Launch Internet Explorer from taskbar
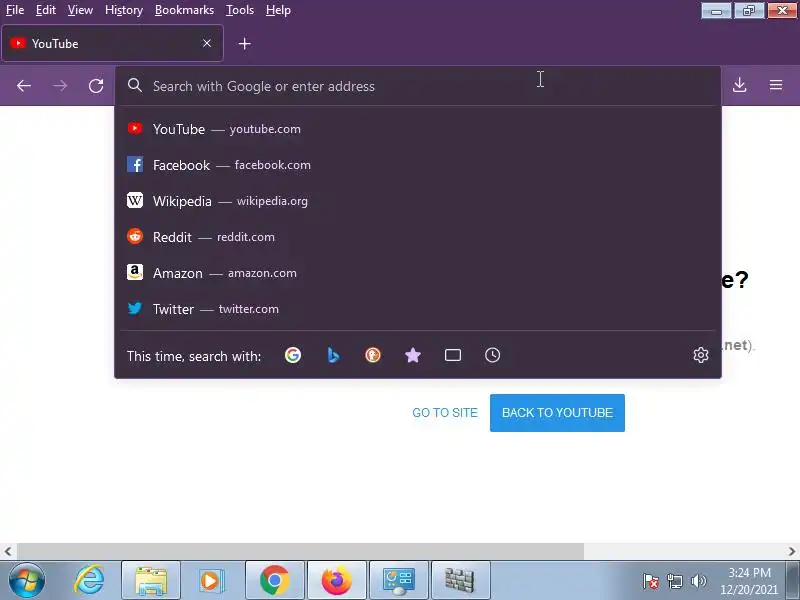The height and width of the screenshot is (600, 800). click(89, 581)
